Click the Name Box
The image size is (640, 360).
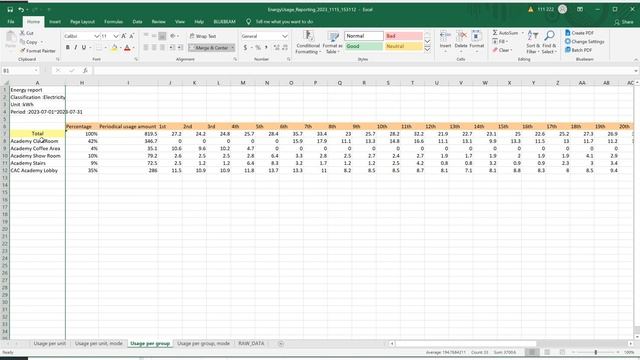[x=20, y=71]
